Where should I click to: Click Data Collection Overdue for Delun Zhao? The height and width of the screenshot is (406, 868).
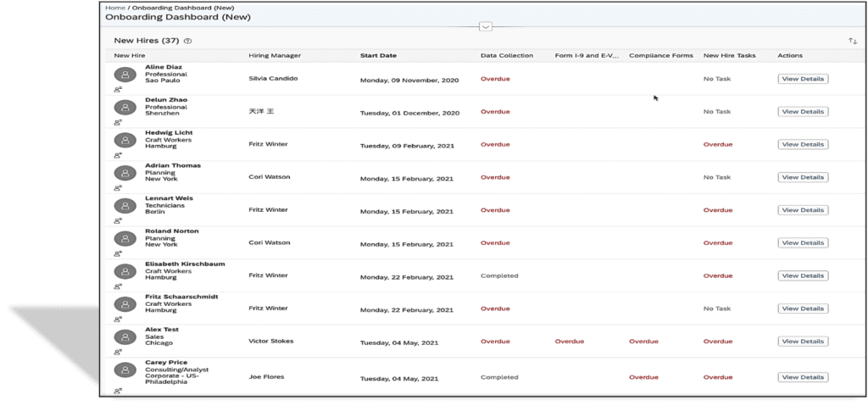pyautogui.click(x=495, y=111)
